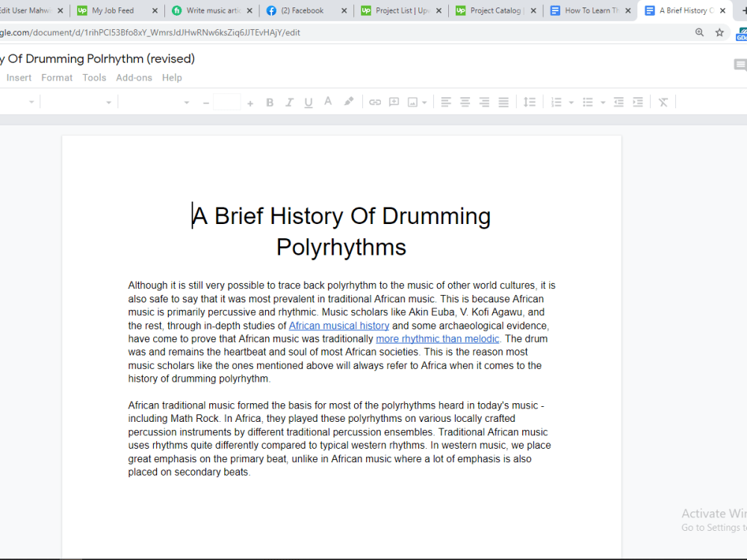Expand the bulleted list dropdown arrow
This screenshot has width=747, height=560.
tap(603, 102)
